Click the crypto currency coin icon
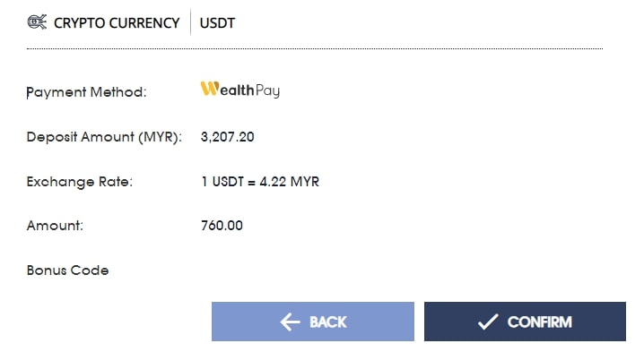This screenshot has width=644, height=352. pos(37,22)
